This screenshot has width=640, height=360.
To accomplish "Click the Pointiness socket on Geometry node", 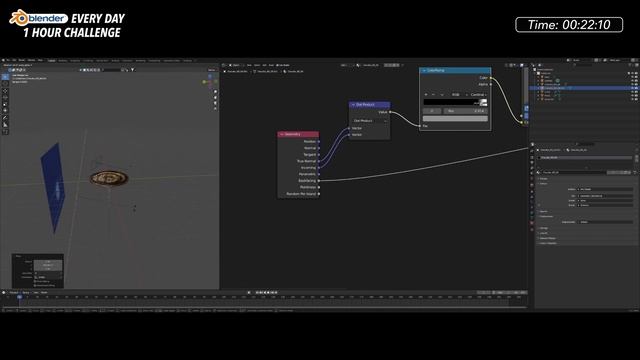I will pyautogui.click(x=319, y=187).
